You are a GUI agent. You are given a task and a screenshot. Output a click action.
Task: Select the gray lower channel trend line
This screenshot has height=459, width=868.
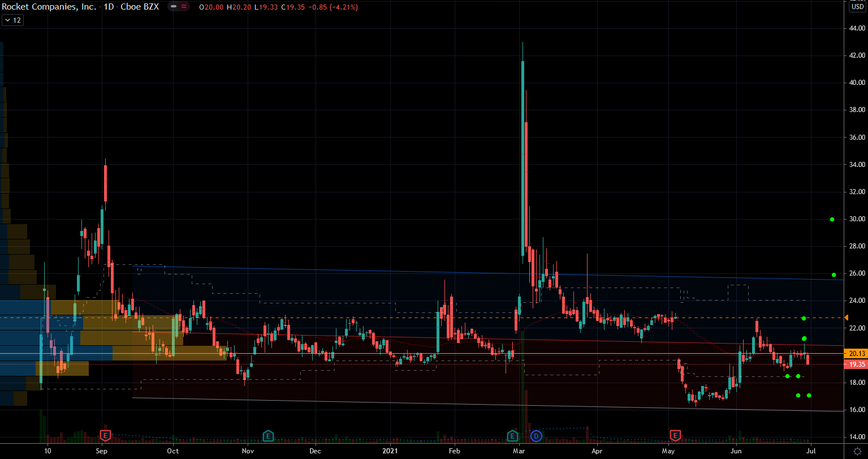[x=489, y=405]
